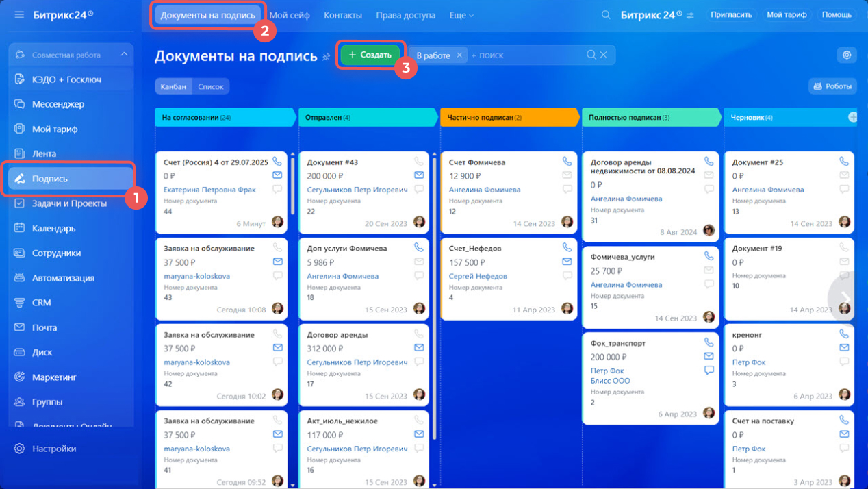The height and width of the screenshot is (489, 868).
Task: Click the Пригласить button
Action: pos(731,15)
